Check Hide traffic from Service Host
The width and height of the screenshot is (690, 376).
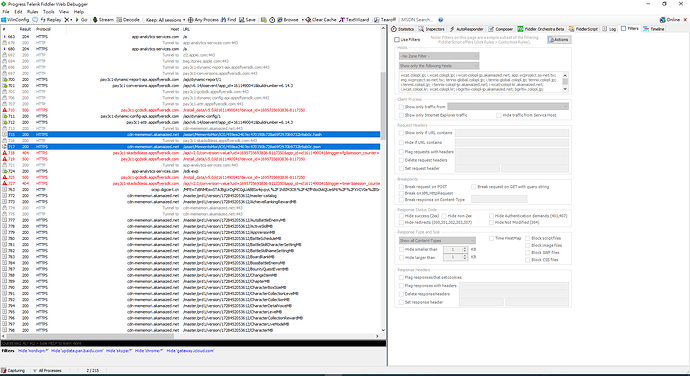[x=499, y=115]
